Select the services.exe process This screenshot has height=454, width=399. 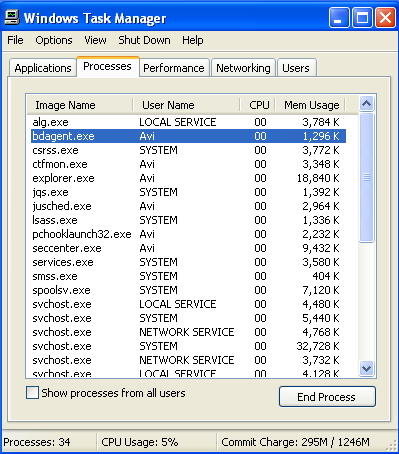coord(188,262)
